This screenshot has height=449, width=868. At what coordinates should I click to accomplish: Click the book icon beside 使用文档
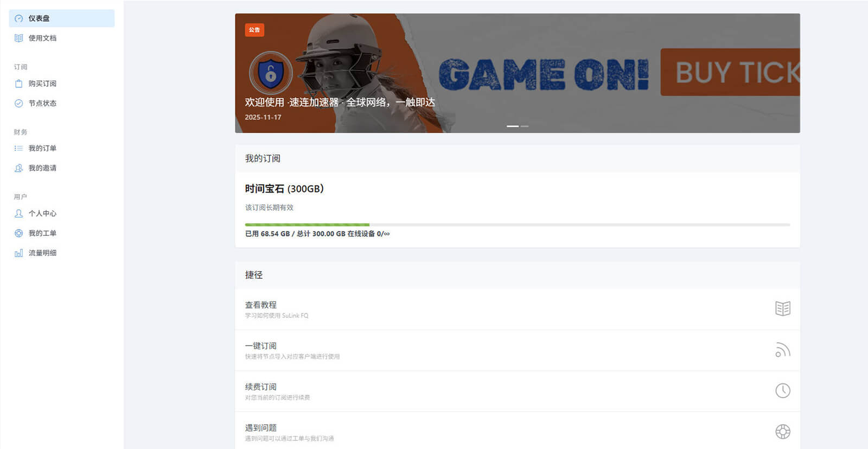[18, 38]
